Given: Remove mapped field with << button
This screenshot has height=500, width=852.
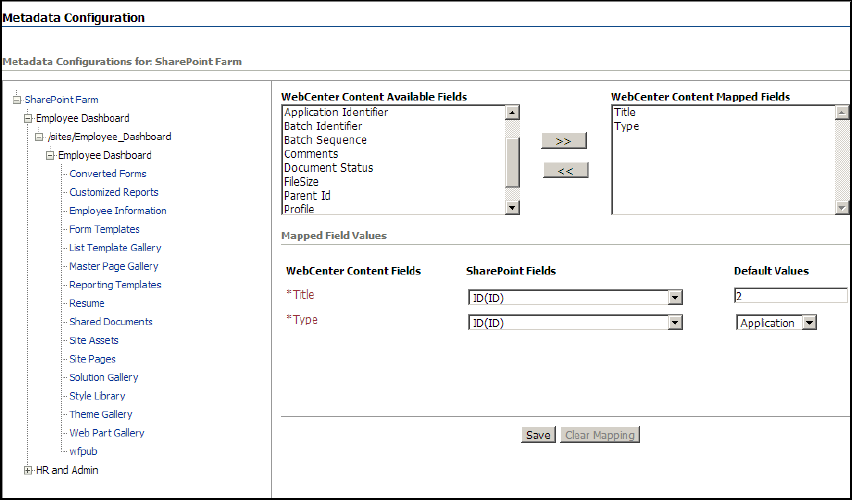Looking at the screenshot, I should (x=566, y=171).
